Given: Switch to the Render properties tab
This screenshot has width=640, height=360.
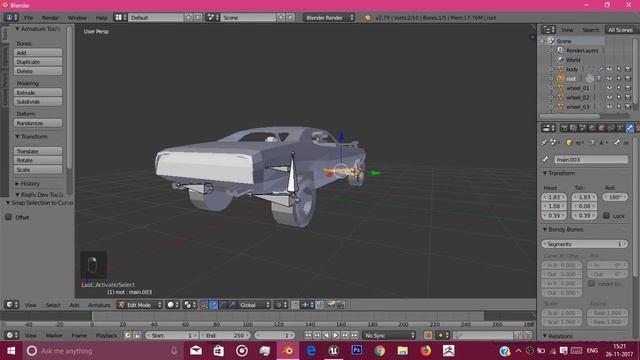Looking at the screenshot, I should pos(564,128).
